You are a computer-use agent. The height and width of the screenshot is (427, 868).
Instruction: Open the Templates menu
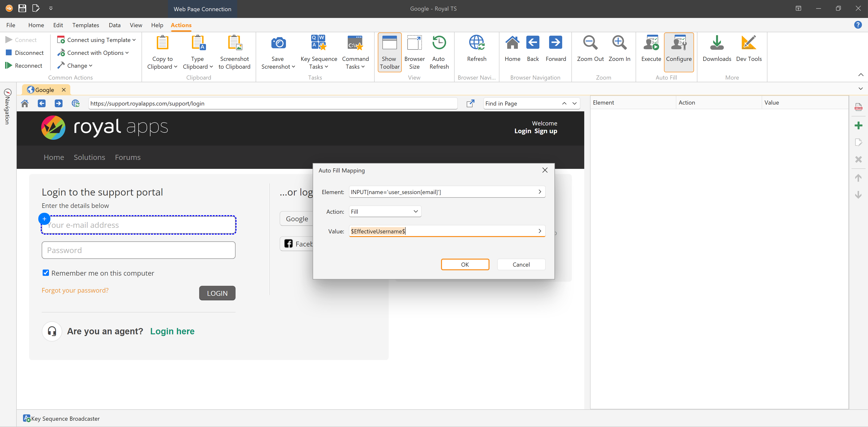pyautogui.click(x=86, y=25)
